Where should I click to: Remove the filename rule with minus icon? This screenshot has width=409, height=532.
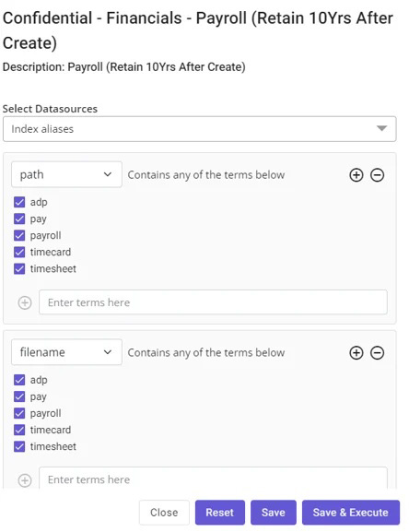point(377,353)
